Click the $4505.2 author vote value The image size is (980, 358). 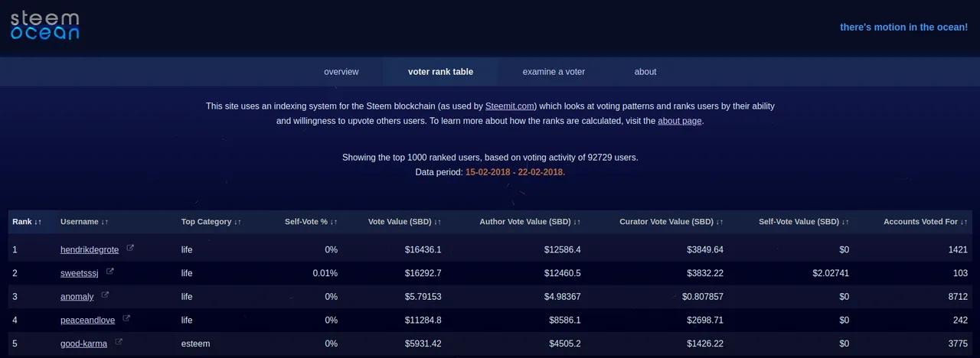click(x=565, y=344)
